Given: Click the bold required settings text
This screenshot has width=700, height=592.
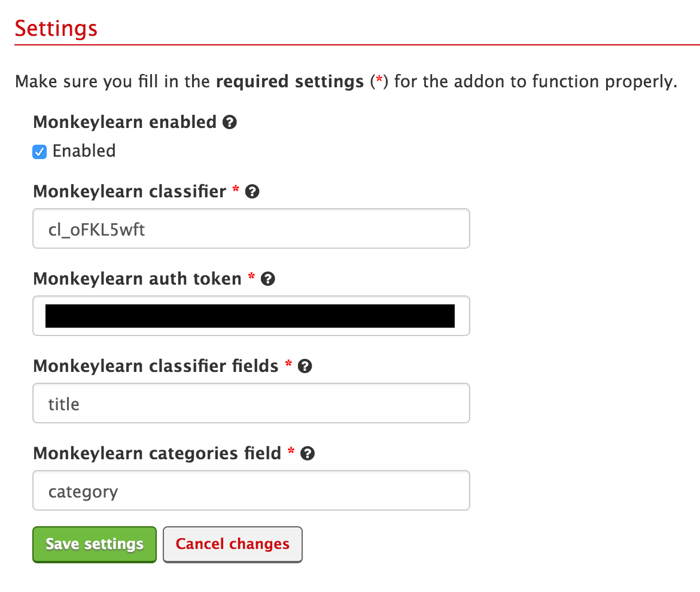Looking at the screenshot, I should coord(290,82).
